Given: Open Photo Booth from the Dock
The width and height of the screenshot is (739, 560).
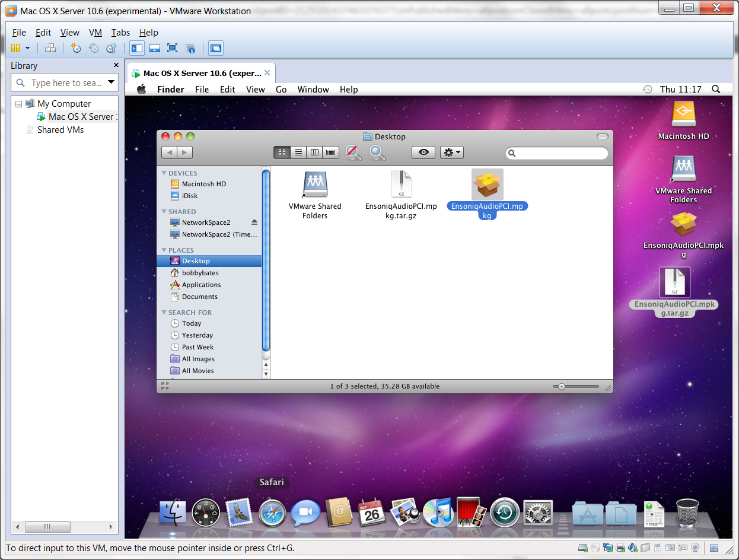Looking at the screenshot, I should [x=472, y=512].
